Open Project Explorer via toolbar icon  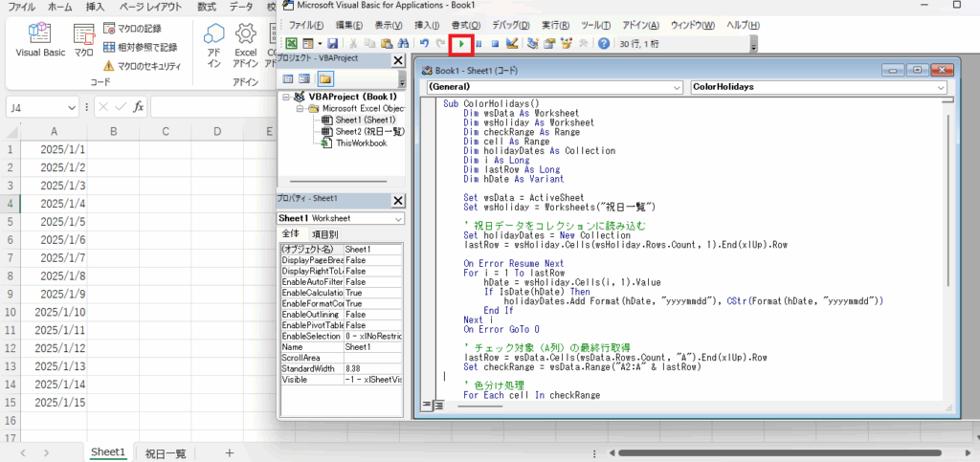coord(533,44)
